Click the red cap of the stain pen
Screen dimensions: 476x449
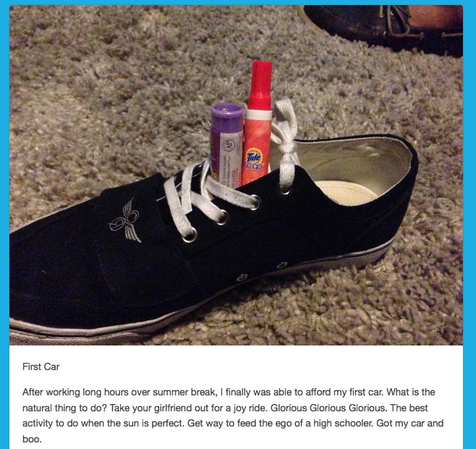[260, 80]
